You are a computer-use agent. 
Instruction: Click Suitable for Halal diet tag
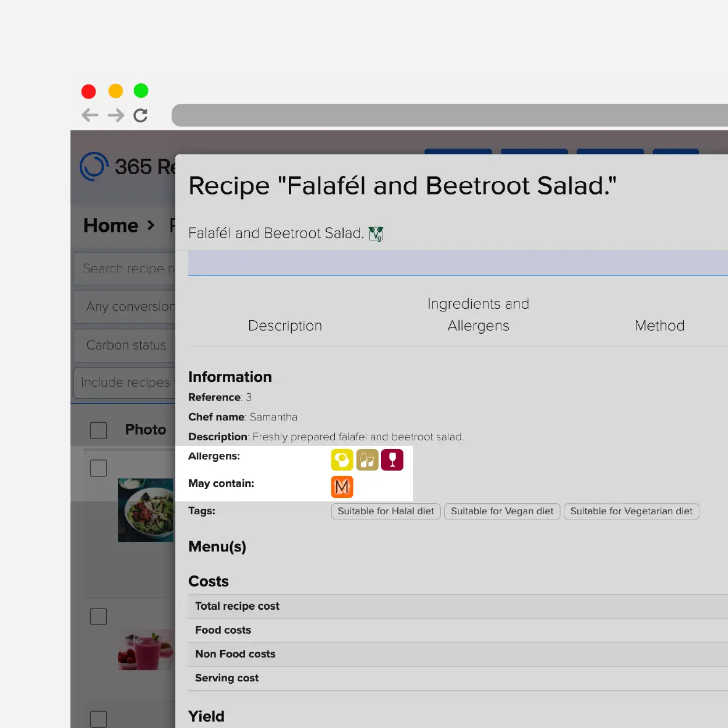tap(386, 511)
